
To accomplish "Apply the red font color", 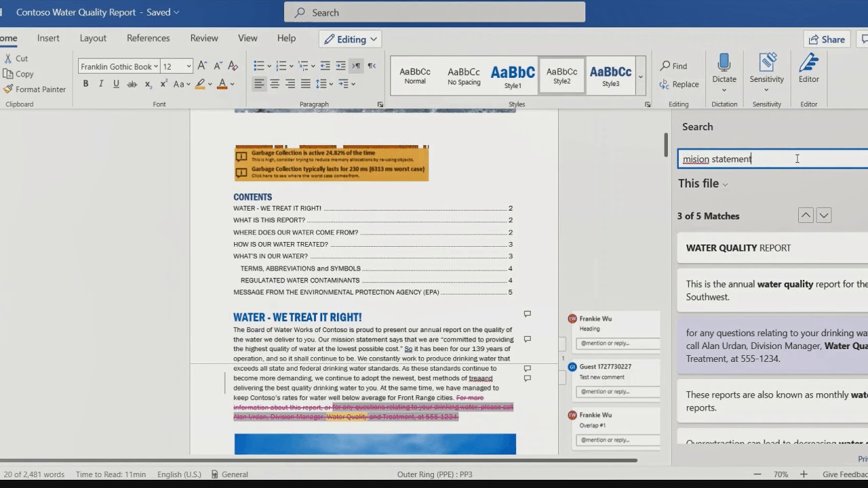I will pos(222,84).
